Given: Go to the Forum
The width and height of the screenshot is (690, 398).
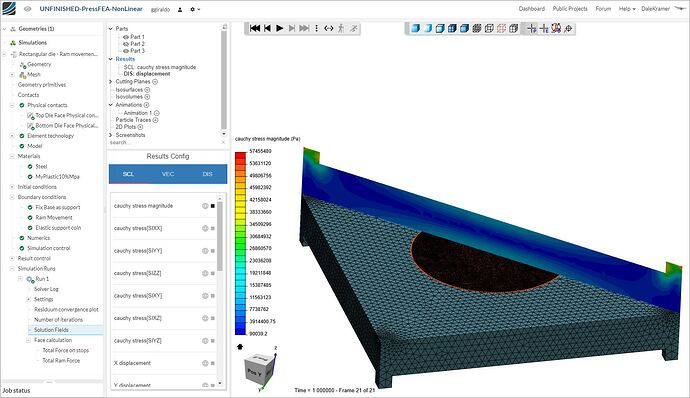Looking at the screenshot, I should coord(603,9).
